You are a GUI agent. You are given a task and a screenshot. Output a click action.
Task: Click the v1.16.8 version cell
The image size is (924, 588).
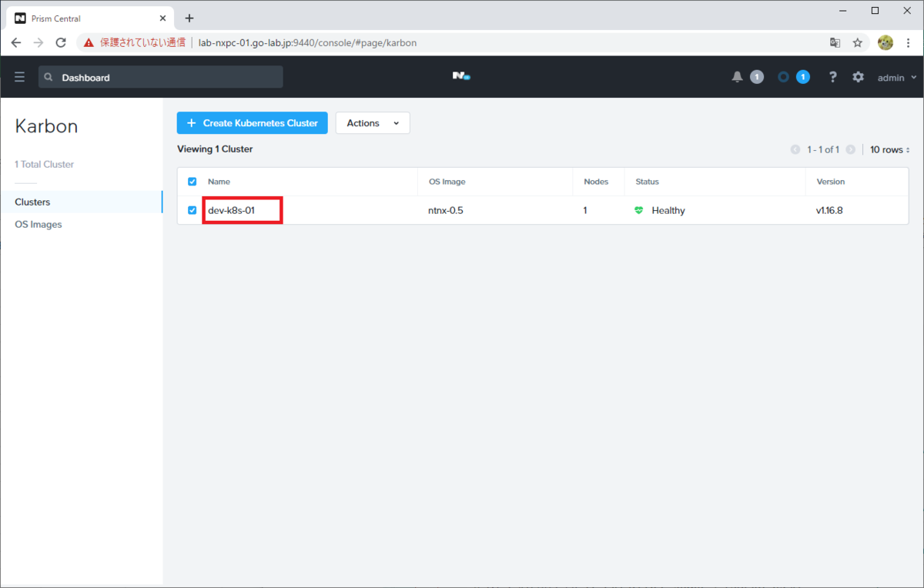(829, 210)
